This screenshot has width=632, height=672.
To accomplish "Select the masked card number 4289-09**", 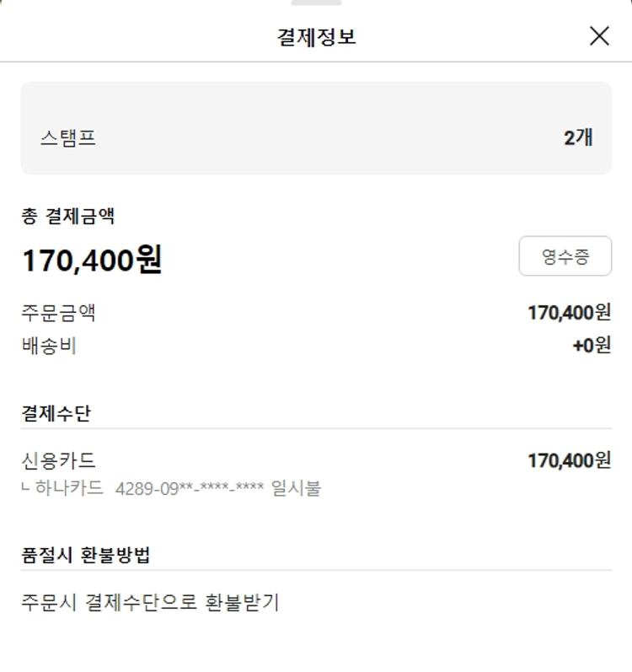I will (x=190, y=489).
